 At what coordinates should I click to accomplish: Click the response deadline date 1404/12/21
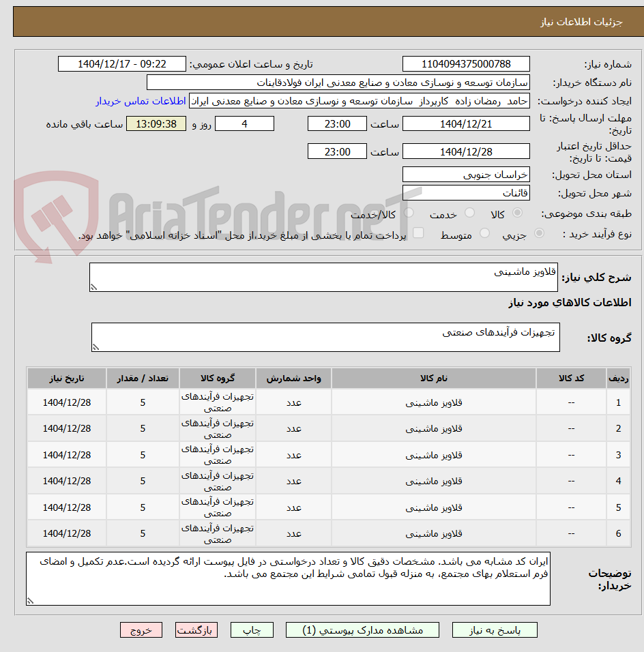[x=466, y=124]
